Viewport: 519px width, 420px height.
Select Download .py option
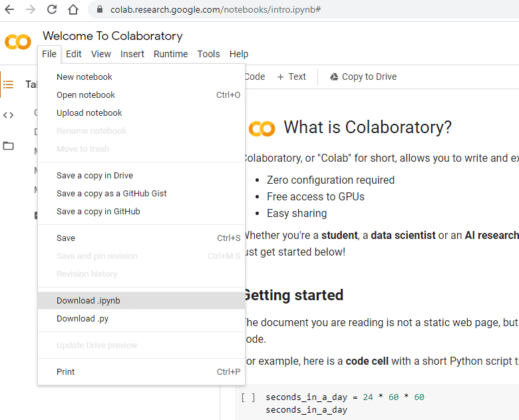point(141,319)
